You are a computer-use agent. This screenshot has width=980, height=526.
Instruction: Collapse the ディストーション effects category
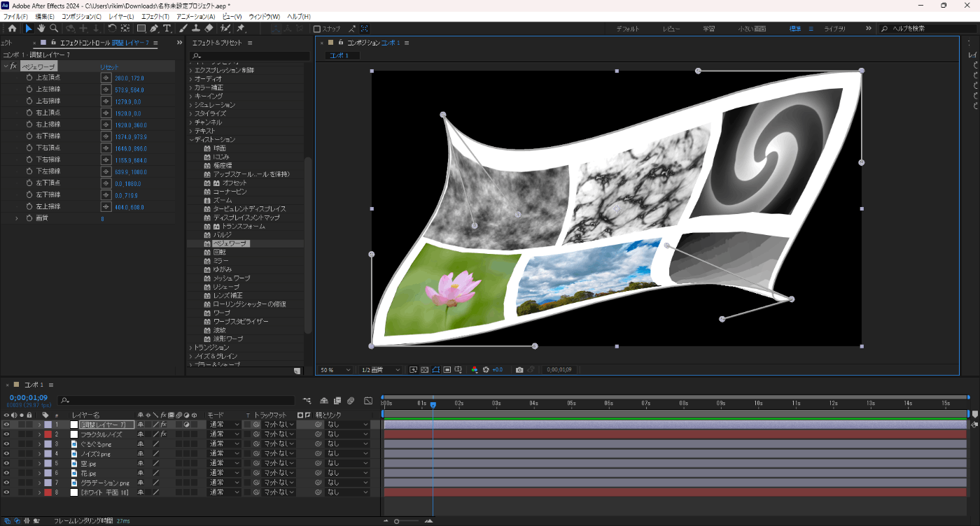tap(190, 139)
